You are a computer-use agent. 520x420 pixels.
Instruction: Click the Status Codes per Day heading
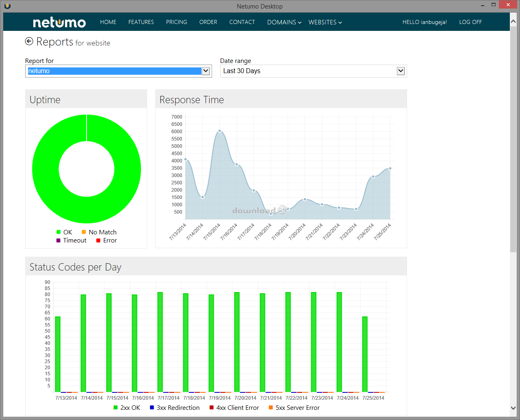coord(75,267)
